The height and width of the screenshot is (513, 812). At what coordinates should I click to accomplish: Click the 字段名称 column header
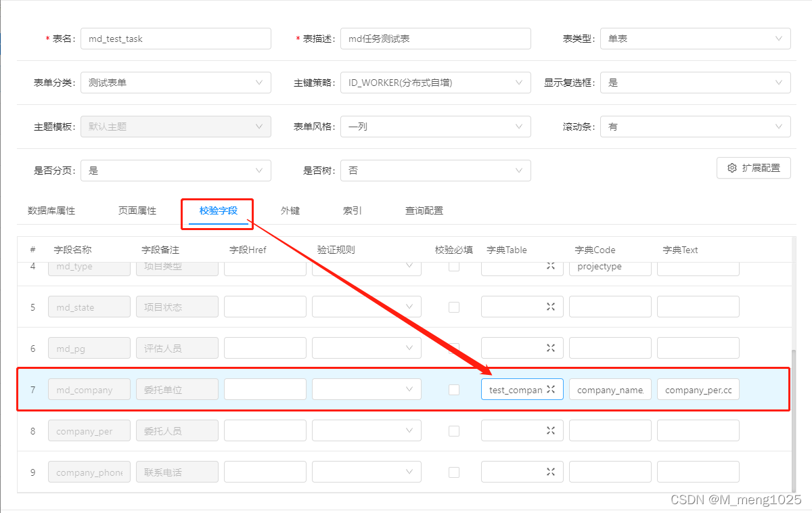tap(72, 250)
